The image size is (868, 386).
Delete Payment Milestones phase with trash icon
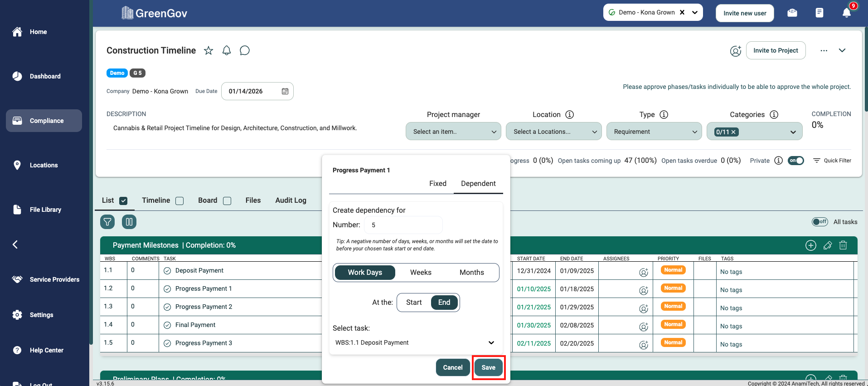pyautogui.click(x=843, y=245)
